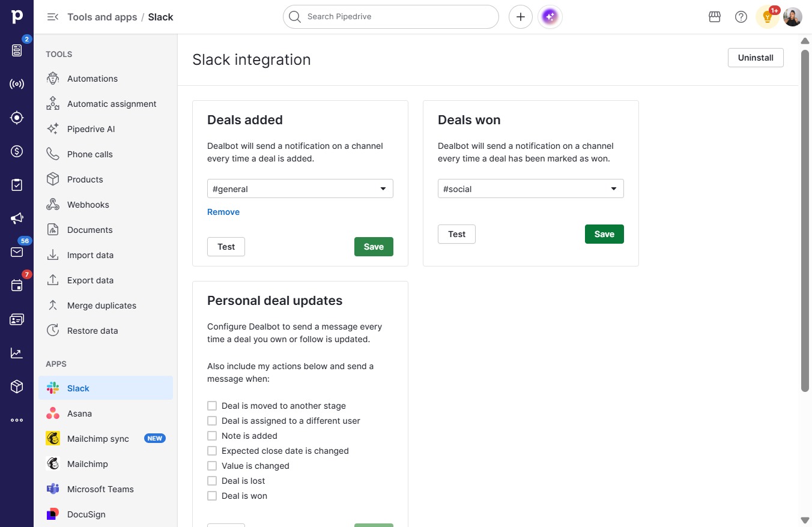Open the DocuSign app

(x=106, y=514)
